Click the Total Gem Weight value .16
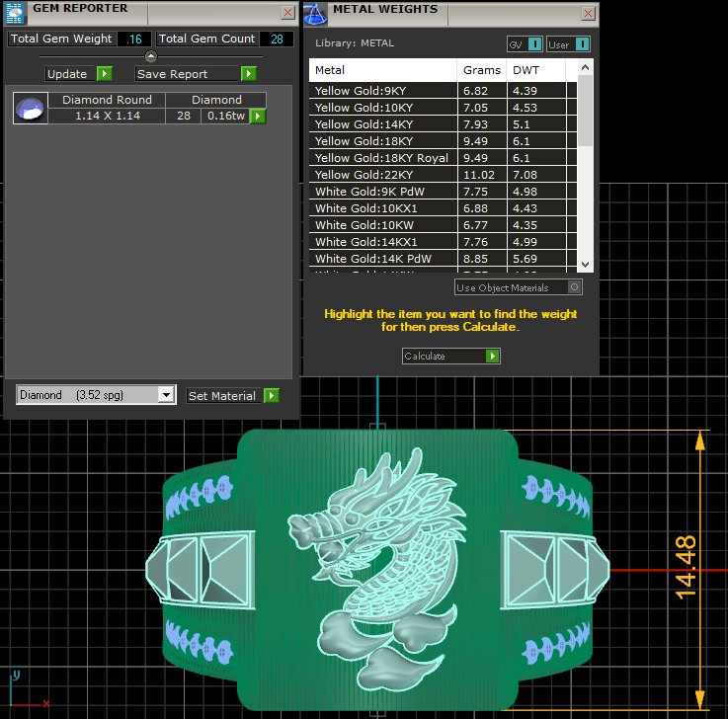Viewport: 728px width, 719px height. coord(134,39)
